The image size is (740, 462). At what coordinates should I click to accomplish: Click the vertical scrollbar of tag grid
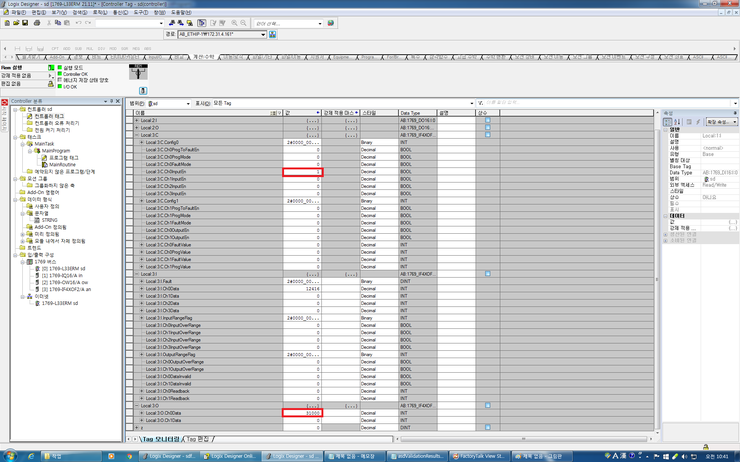pos(658,278)
